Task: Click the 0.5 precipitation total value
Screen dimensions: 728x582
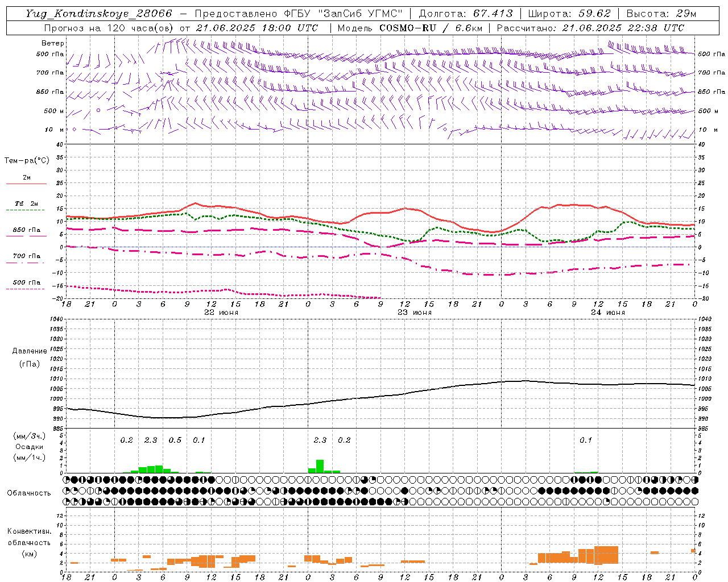Action: tap(175, 440)
